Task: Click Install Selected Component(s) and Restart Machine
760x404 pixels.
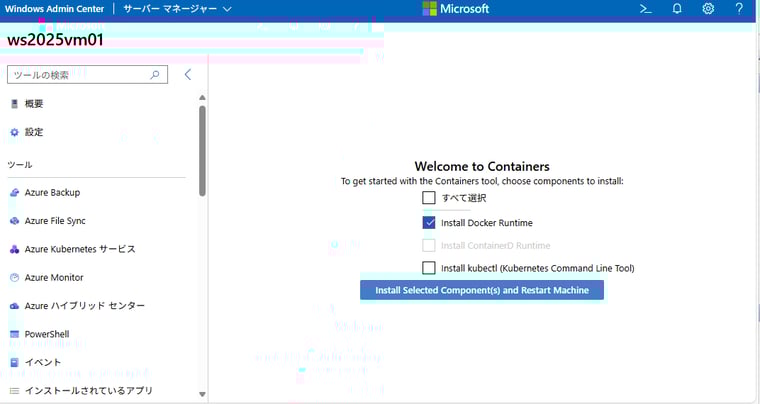Action: [x=482, y=290]
